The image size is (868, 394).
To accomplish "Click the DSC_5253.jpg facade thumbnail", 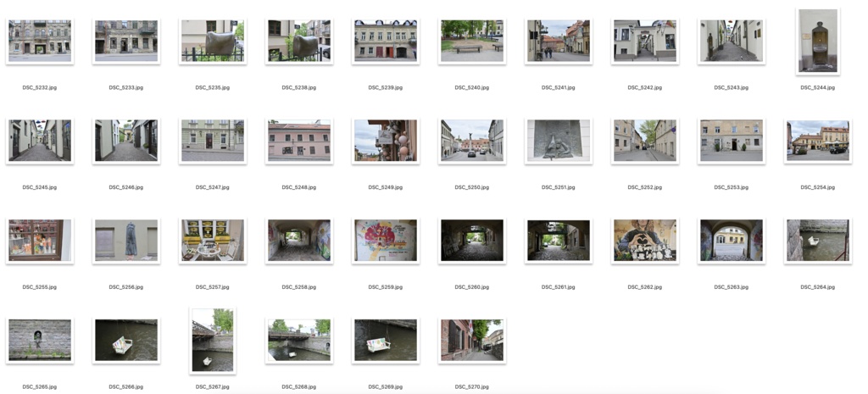I will [x=732, y=142].
